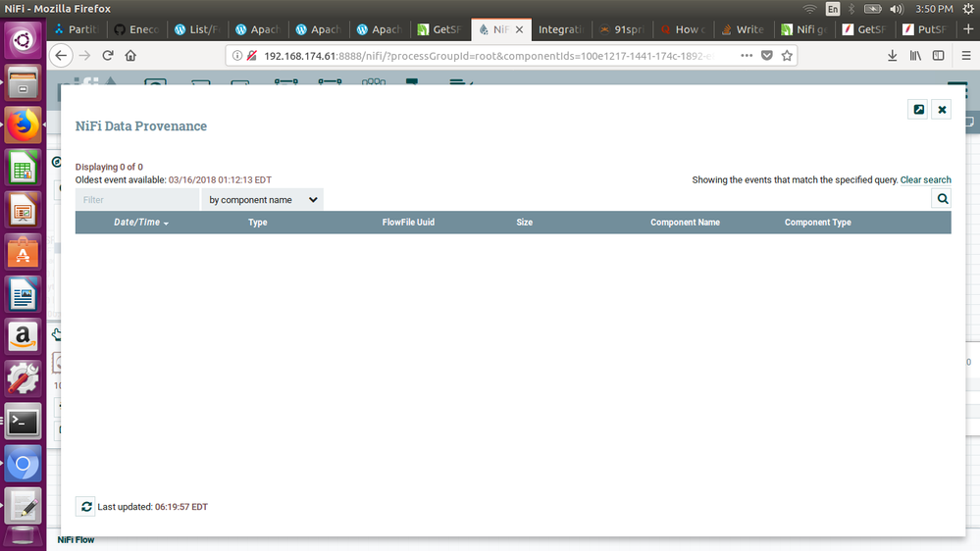
Task: Sort by Size column header
Action: point(525,223)
